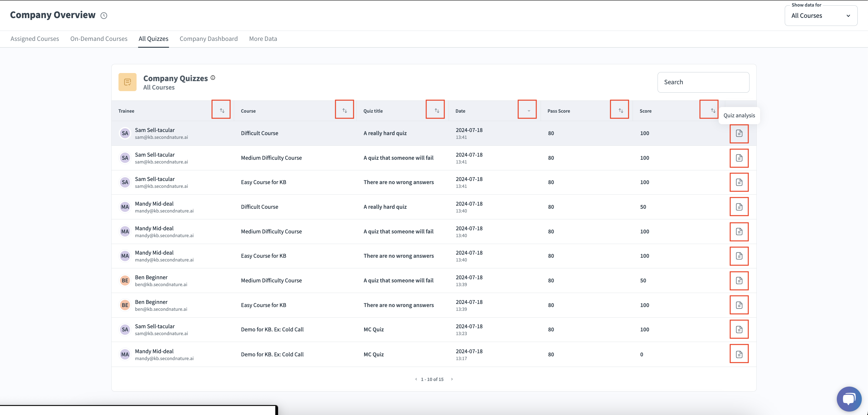Sort table by Course column
This screenshot has height=415, width=868.
345,110
